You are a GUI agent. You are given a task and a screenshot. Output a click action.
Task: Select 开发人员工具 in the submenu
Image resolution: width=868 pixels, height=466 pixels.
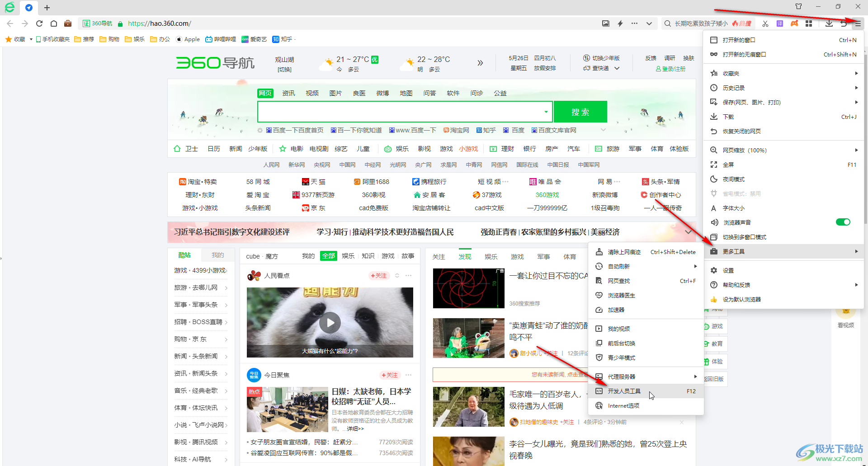click(x=646, y=391)
